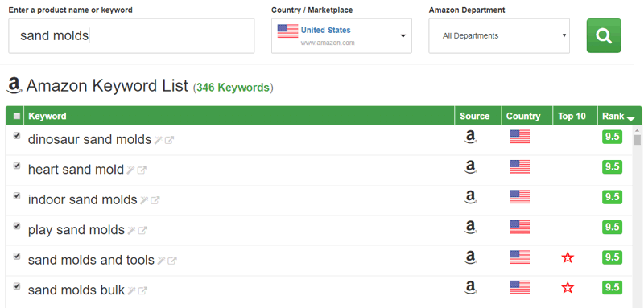Click the Amazon logo beside 'Amazon Keyword List'
Image resolution: width=644 pixels, height=308 pixels.
pyautogui.click(x=14, y=86)
